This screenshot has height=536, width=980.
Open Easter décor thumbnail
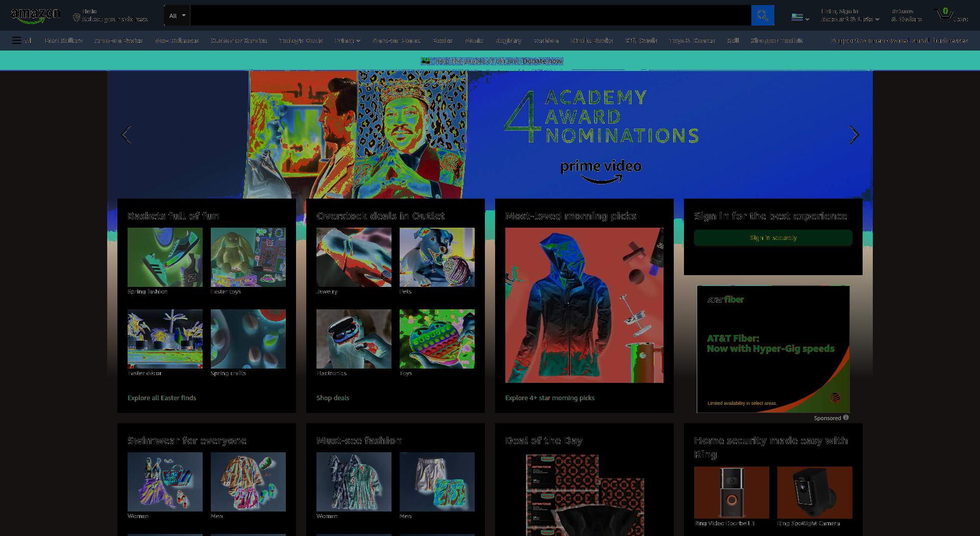click(165, 339)
